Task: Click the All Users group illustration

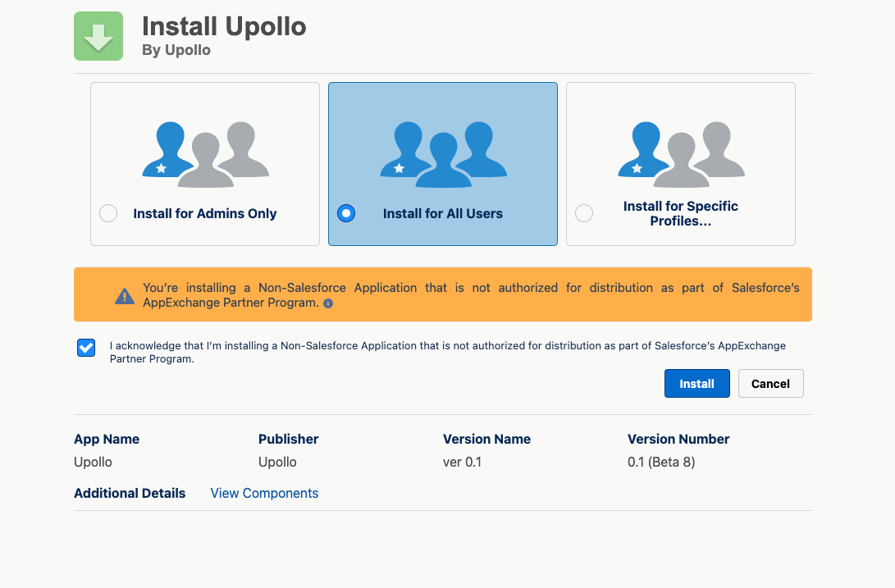Action: pos(444,154)
